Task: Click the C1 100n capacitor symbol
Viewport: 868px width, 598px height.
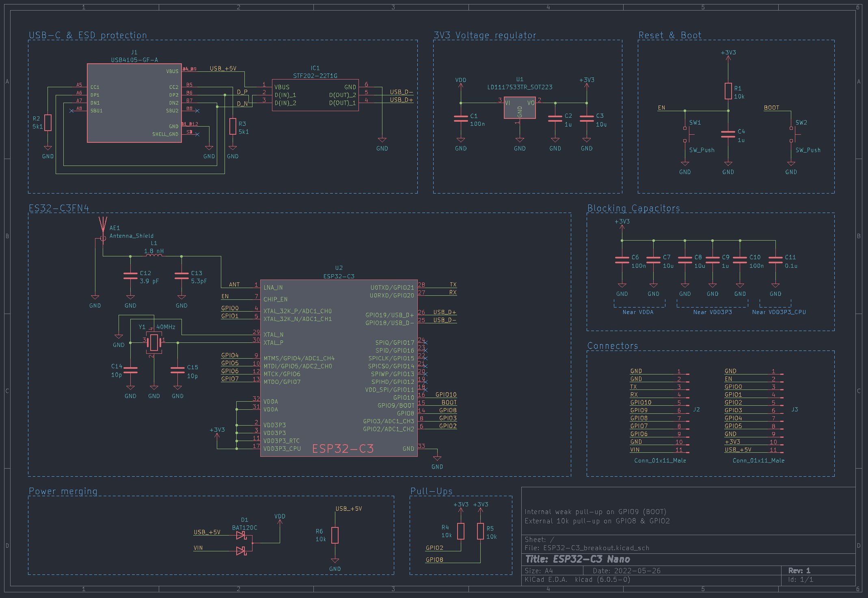Action: pyautogui.click(x=461, y=118)
